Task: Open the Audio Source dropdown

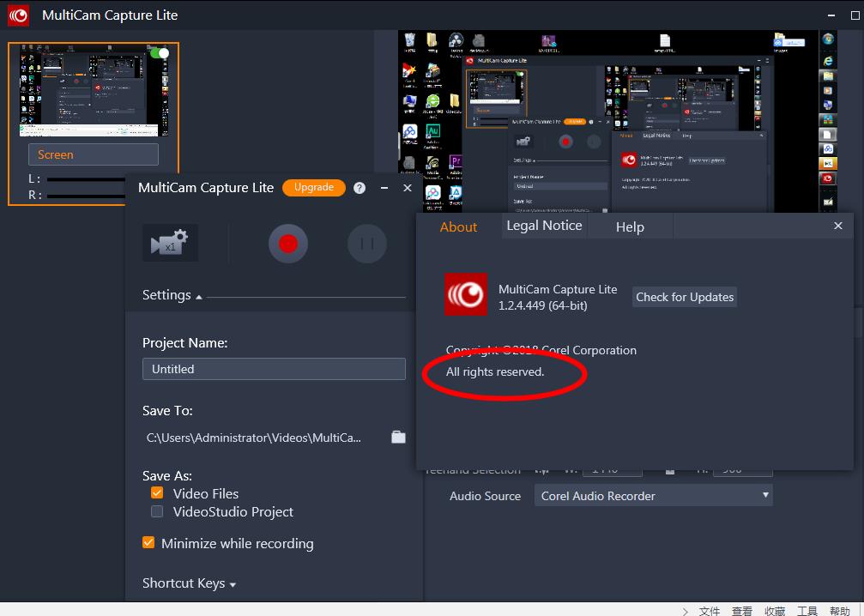Action: (x=654, y=496)
